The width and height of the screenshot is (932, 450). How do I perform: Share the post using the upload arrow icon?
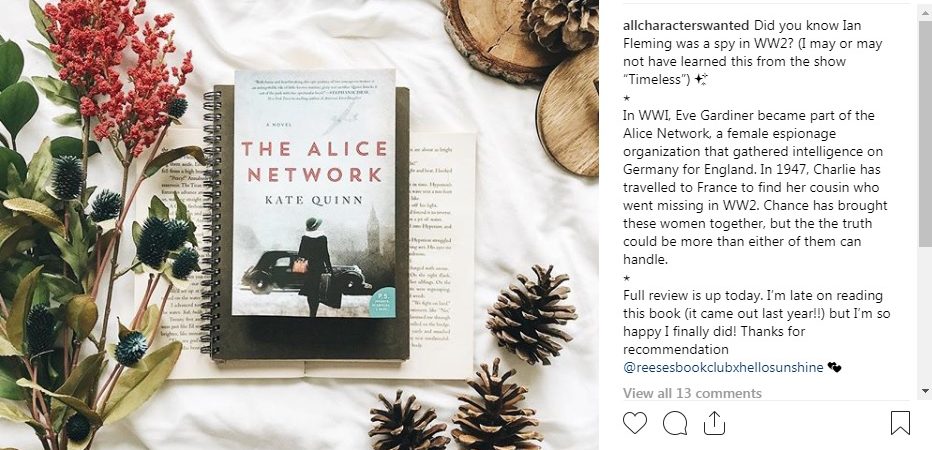(714, 423)
